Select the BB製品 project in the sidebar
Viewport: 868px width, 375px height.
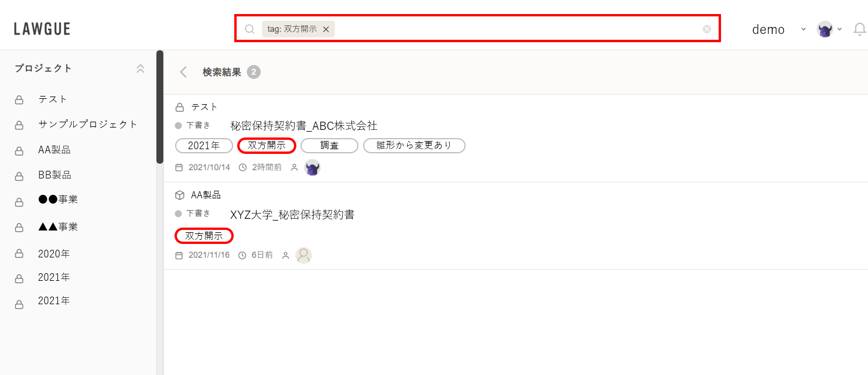54,175
